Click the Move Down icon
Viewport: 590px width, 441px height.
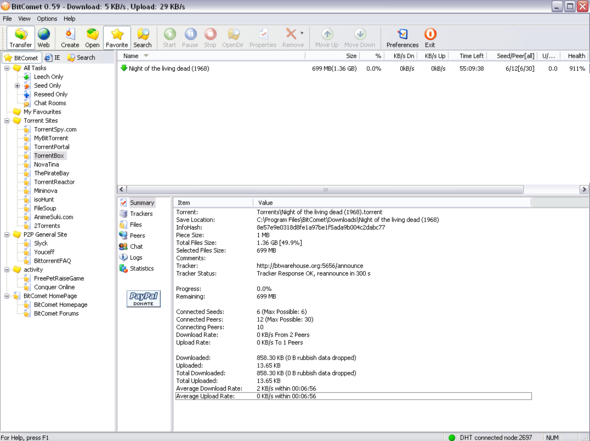click(x=360, y=38)
